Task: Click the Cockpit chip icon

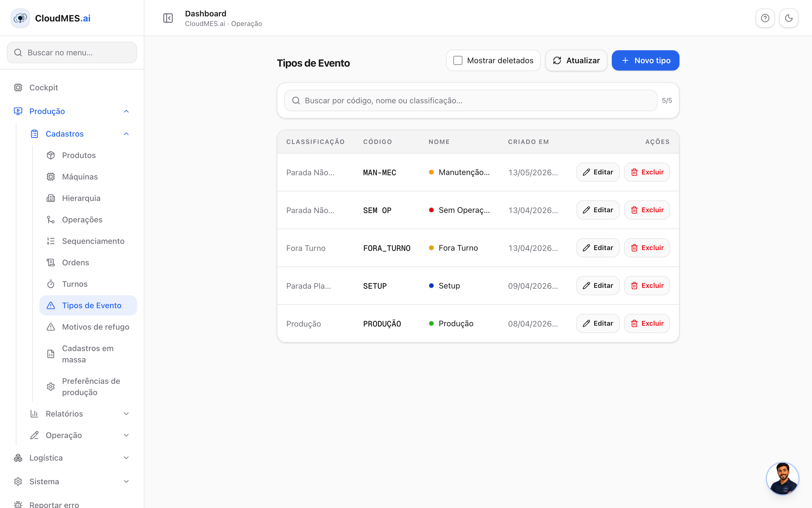Action: click(18, 87)
